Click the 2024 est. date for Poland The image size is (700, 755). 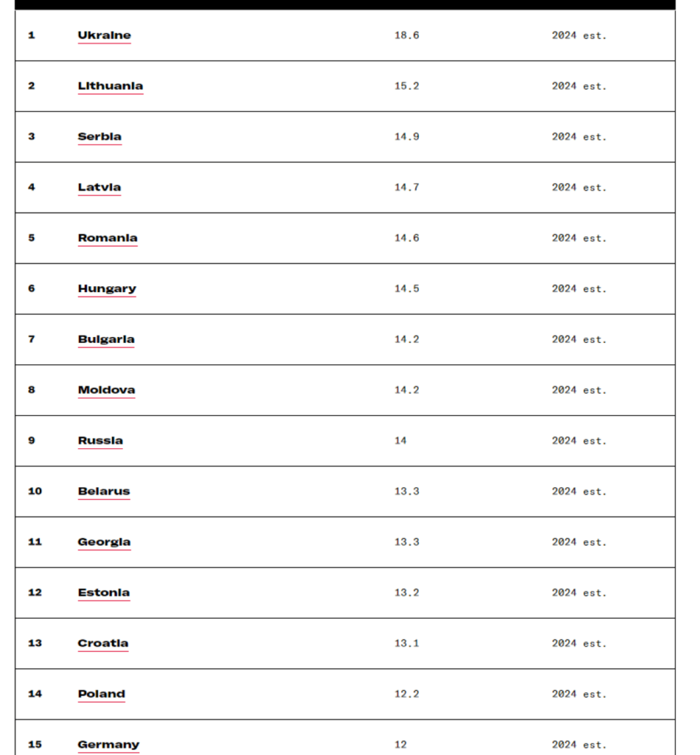579,694
